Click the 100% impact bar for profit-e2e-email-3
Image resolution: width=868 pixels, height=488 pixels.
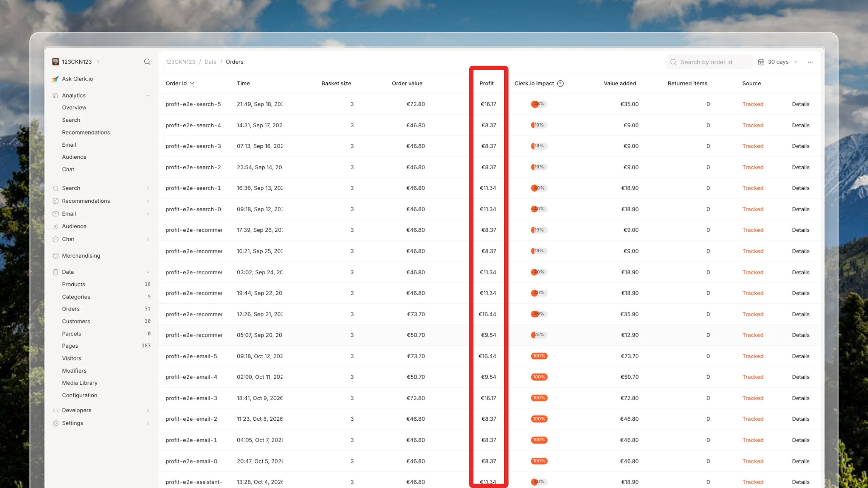539,398
